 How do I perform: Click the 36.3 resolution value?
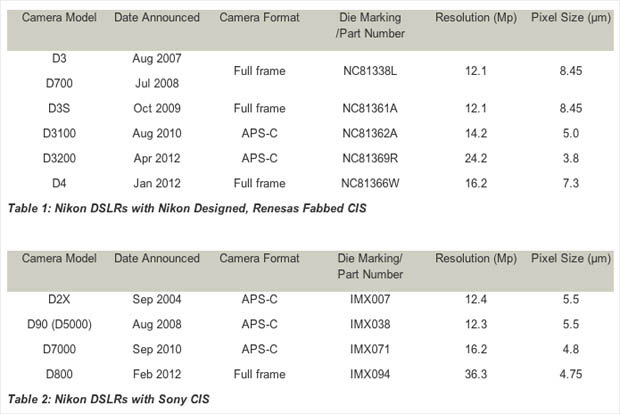tap(476, 374)
